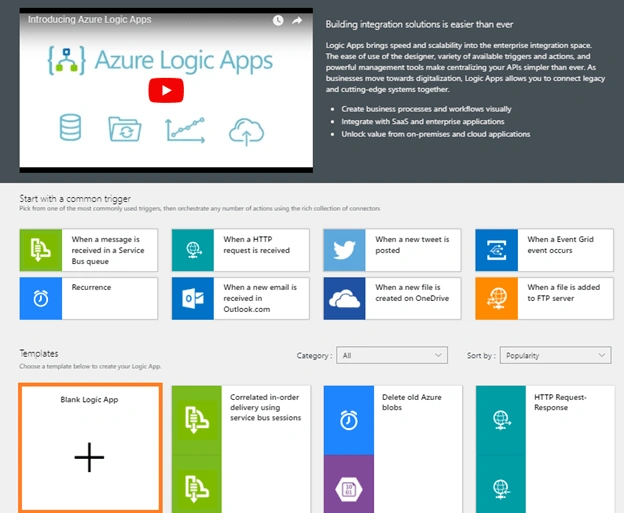Click the HTTP request trigger globe icon
The image size is (624, 513).
click(x=193, y=250)
